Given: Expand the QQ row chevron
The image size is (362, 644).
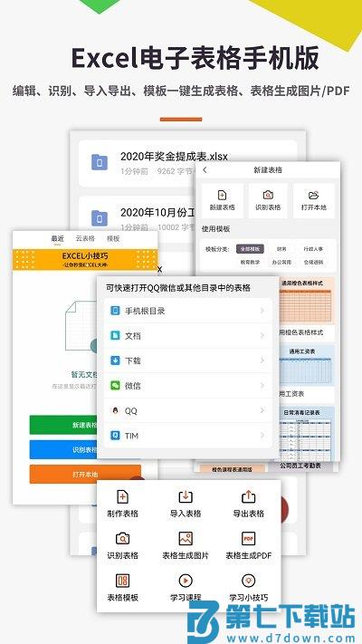Looking at the screenshot, I should (262, 410).
